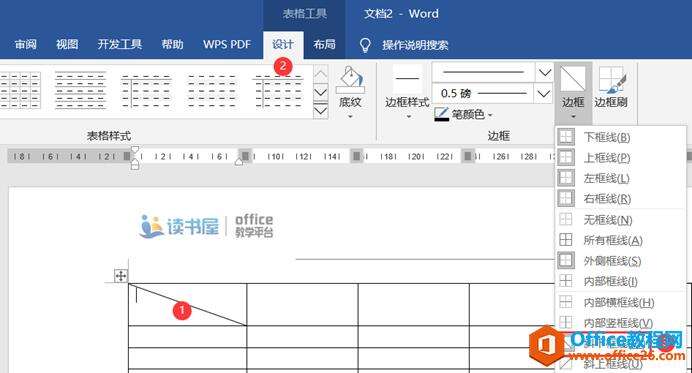Select the 帮助 tab

coord(172,45)
